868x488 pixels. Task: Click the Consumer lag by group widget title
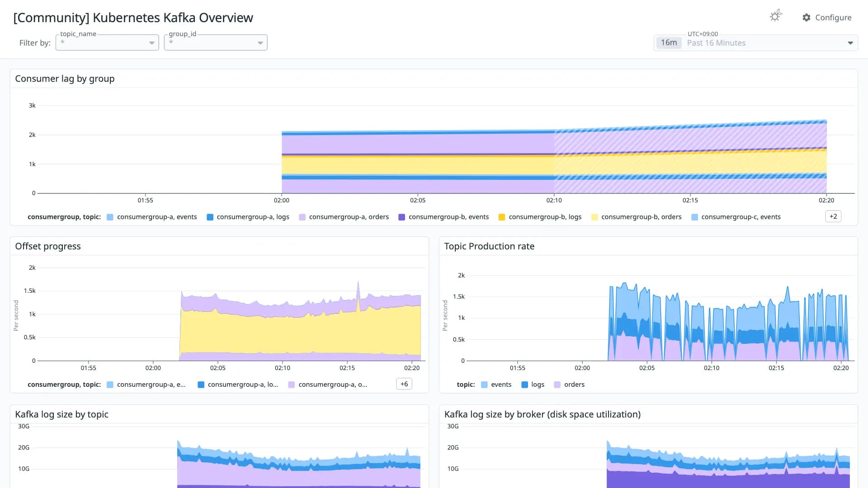[65, 79]
